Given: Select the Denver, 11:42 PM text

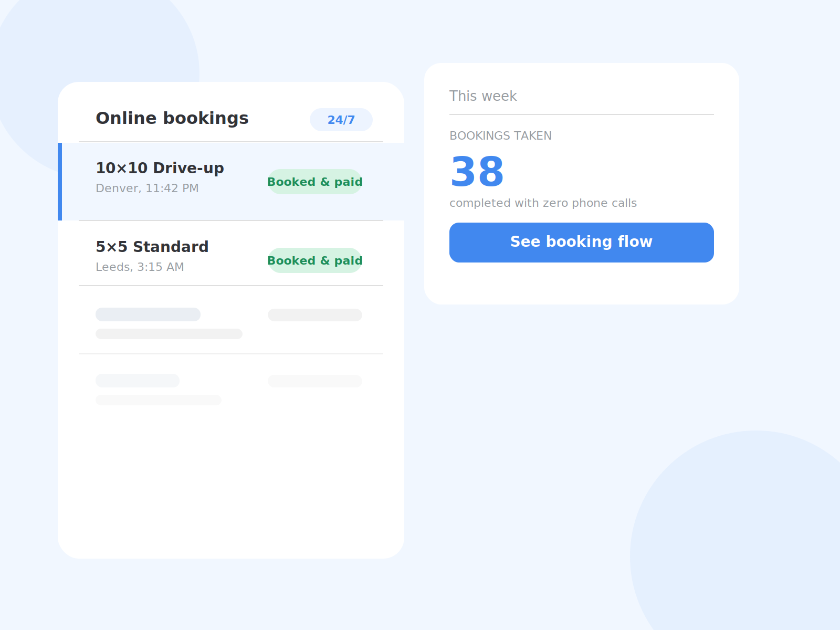Looking at the screenshot, I should 147,188.
